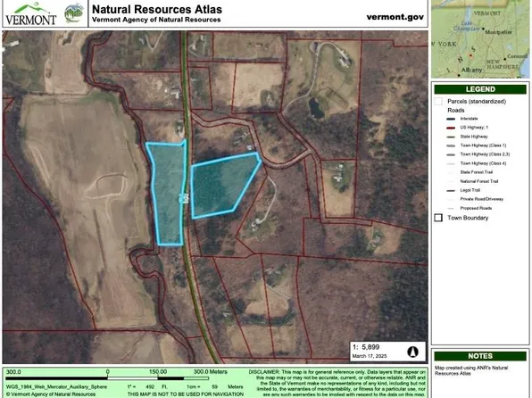Click the Town Highway (Class 1) legend entry
Image resolution: width=532 pixels, height=398 pixels.
point(477,145)
